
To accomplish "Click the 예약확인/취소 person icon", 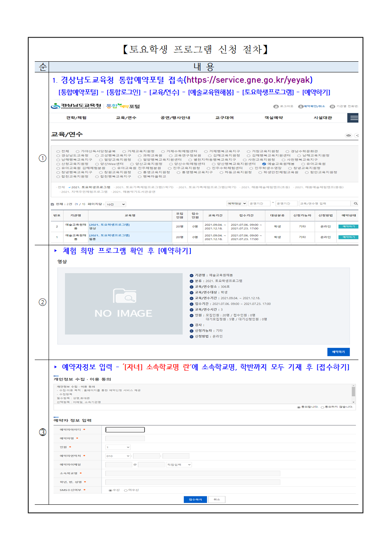I will coord(300,106).
